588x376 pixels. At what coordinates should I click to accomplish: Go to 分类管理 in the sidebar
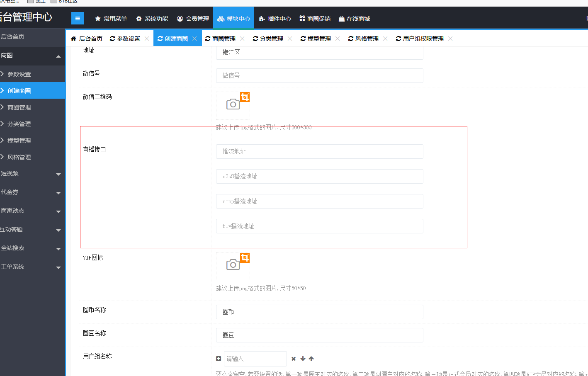click(19, 124)
